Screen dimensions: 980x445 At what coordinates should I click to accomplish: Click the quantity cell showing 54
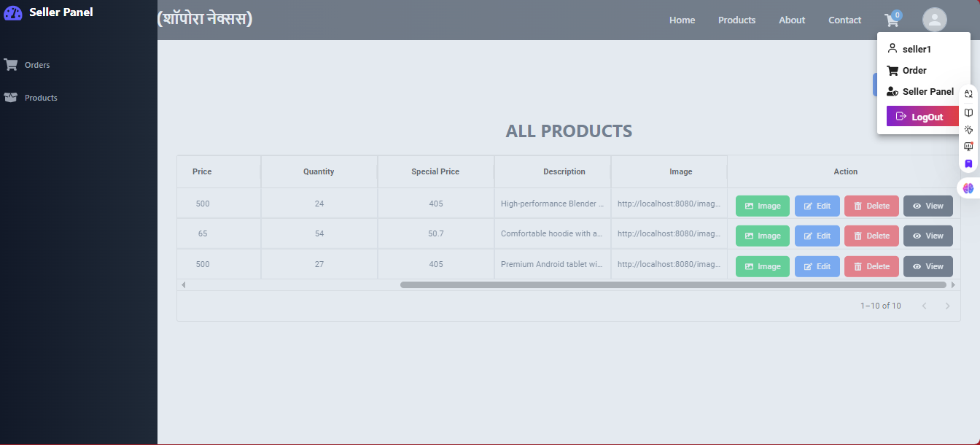(x=319, y=233)
